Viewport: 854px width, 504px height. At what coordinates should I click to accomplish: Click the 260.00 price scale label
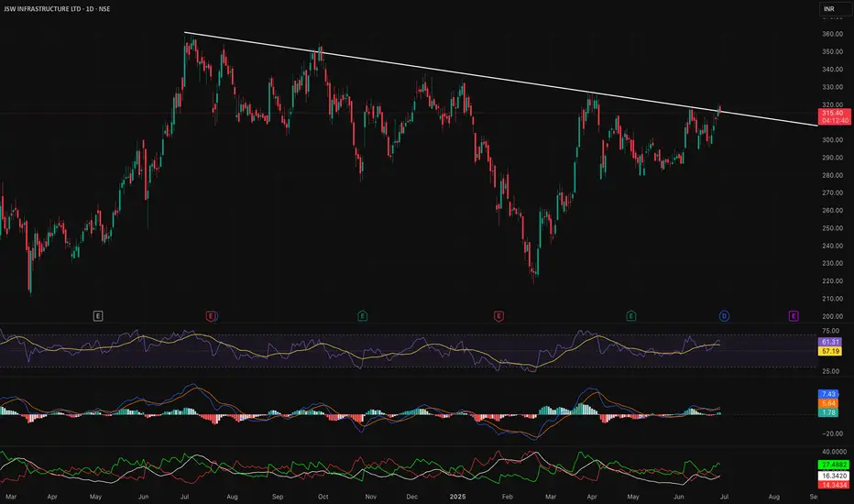tap(832, 211)
